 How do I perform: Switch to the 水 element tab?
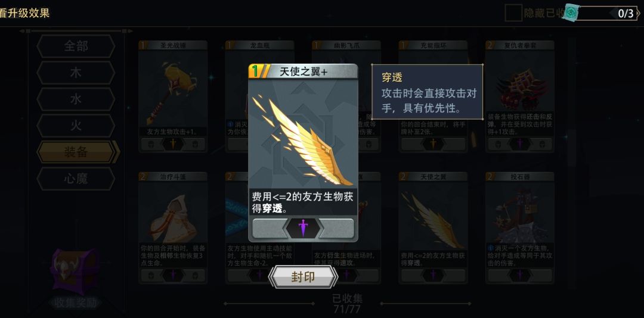pos(76,99)
